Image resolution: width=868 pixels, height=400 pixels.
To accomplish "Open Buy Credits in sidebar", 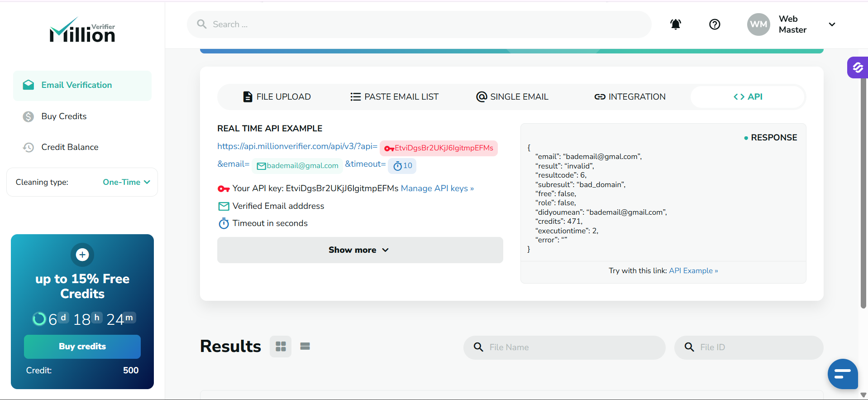I will pos(64,116).
